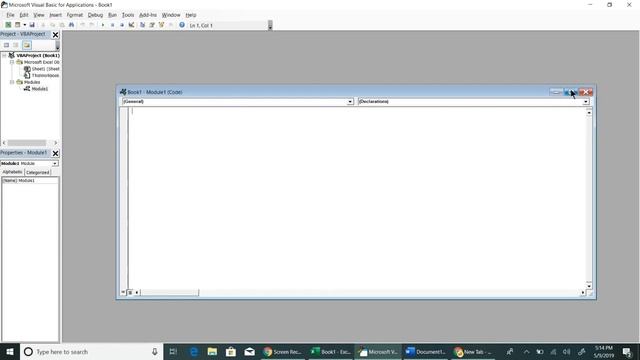Image resolution: width=640 pixels, height=360 pixels.
Task: Open the Debug menu
Action: point(95,15)
